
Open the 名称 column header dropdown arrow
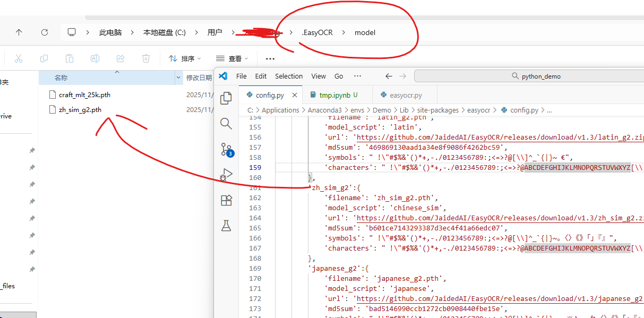tap(178, 78)
